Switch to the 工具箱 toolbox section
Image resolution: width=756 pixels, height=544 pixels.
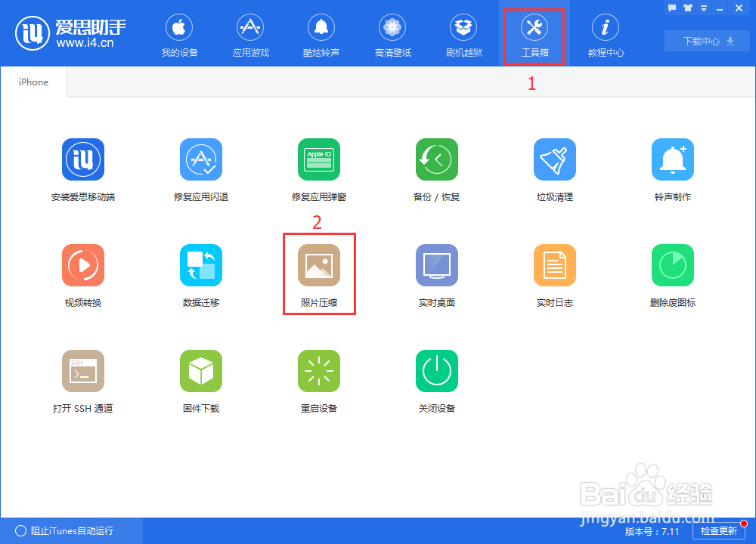click(x=534, y=34)
